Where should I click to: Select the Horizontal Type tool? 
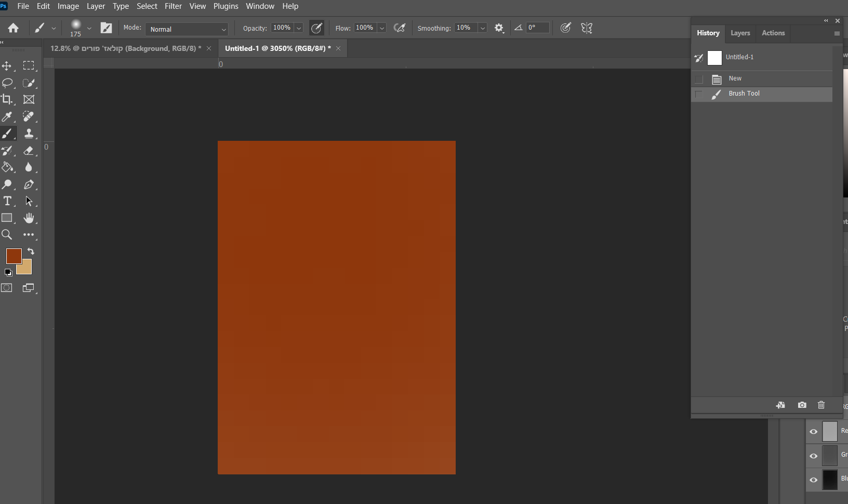(7, 201)
